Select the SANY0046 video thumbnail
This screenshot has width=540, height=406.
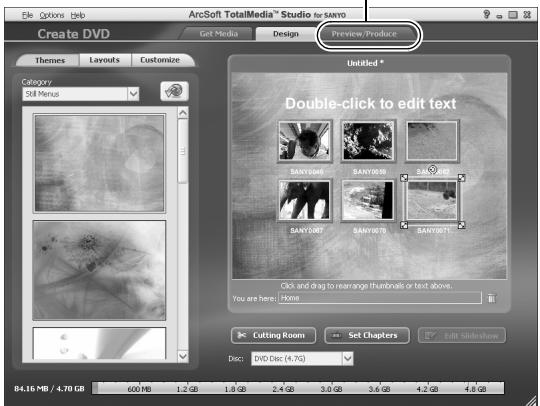[x=304, y=141]
